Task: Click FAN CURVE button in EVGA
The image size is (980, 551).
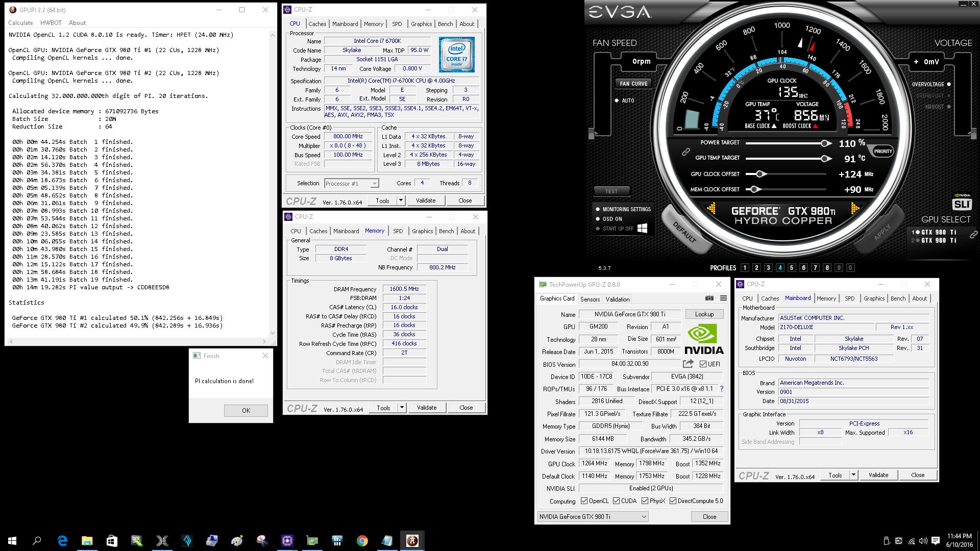Action: [x=633, y=84]
